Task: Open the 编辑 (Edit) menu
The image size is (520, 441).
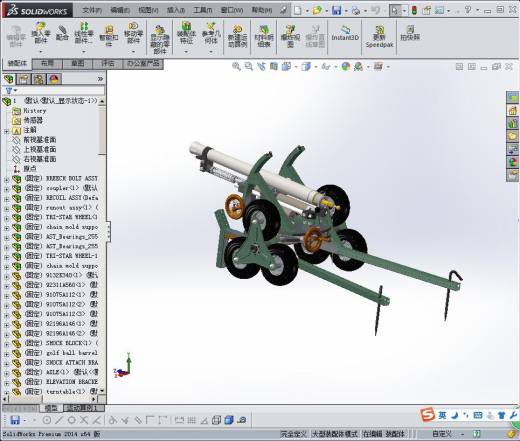Action: coord(120,10)
